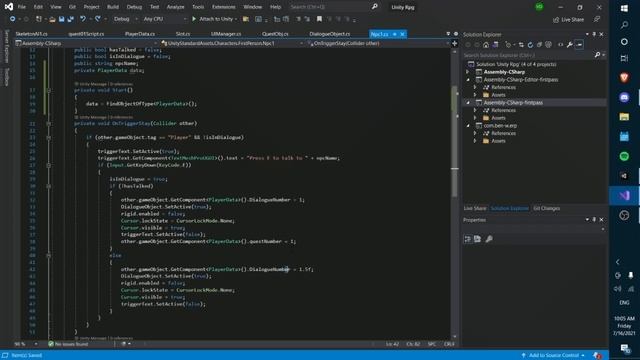Click the Home icon in Solution Explorer
The height and width of the screenshot is (360, 640).
point(486,44)
